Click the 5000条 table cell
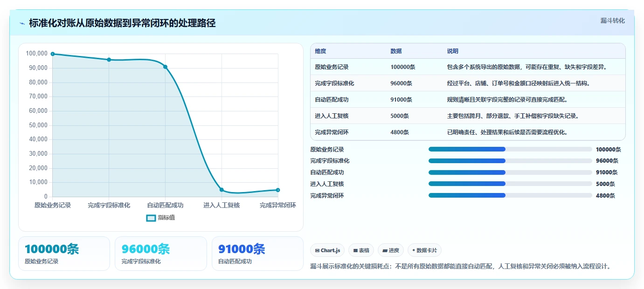Screen dimensions: 644x289 [x=400, y=116]
